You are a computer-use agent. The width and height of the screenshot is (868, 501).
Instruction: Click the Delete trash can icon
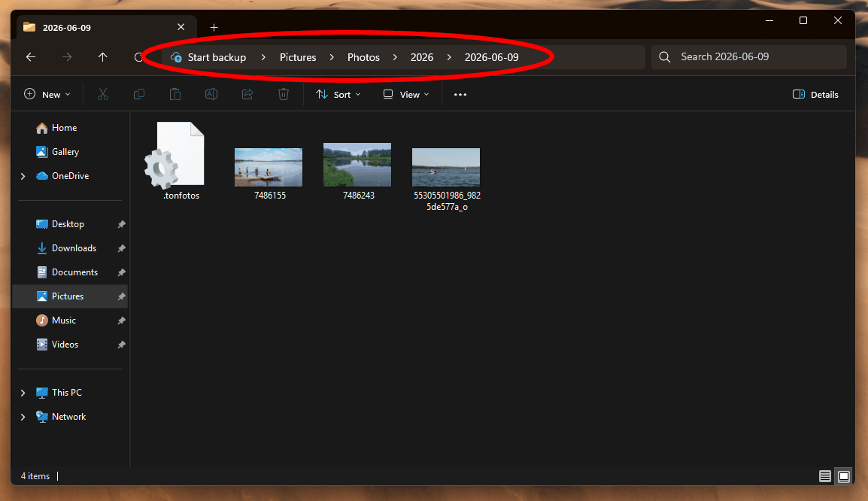(x=284, y=95)
